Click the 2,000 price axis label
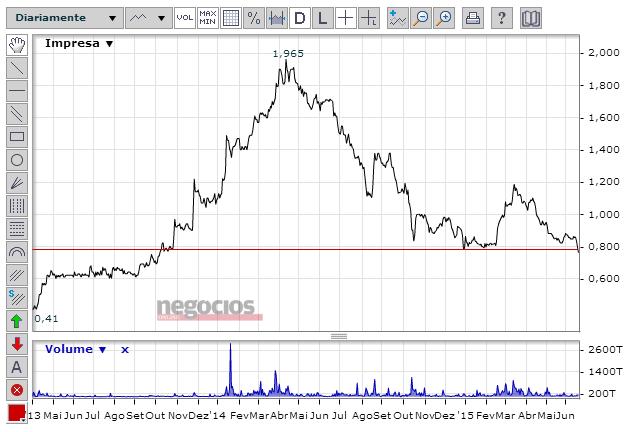640x432 pixels. point(604,53)
